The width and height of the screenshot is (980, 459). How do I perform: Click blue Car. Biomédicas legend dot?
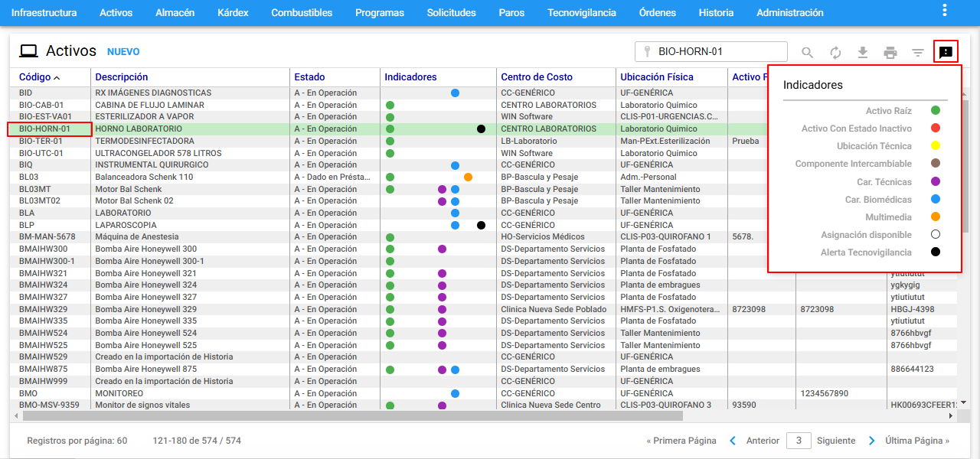(x=935, y=200)
